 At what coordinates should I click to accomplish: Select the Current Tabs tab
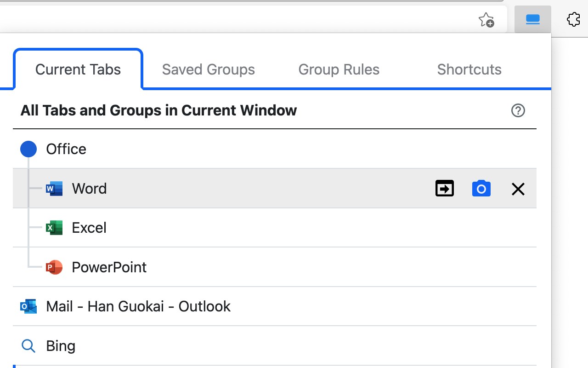[x=78, y=69]
